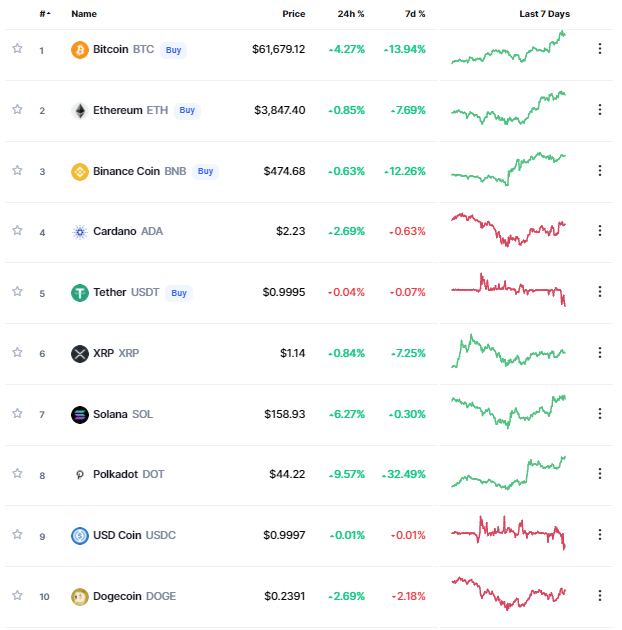Click the Cardano logo icon
622x630 pixels.
pyautogui.click(x=80, y=232)
